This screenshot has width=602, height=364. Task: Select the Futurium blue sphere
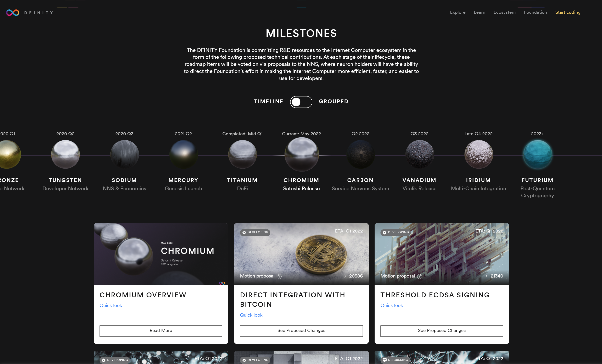point(537,154)
